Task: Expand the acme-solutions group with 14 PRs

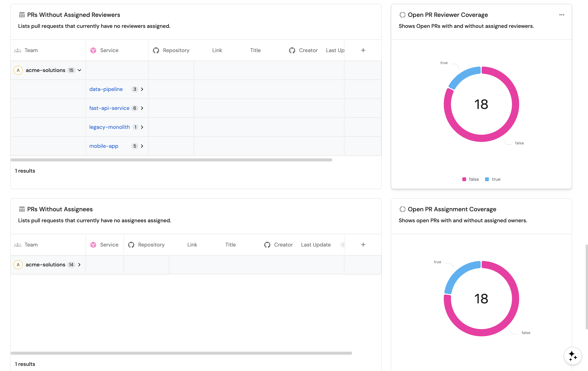Action: [79, 265]
